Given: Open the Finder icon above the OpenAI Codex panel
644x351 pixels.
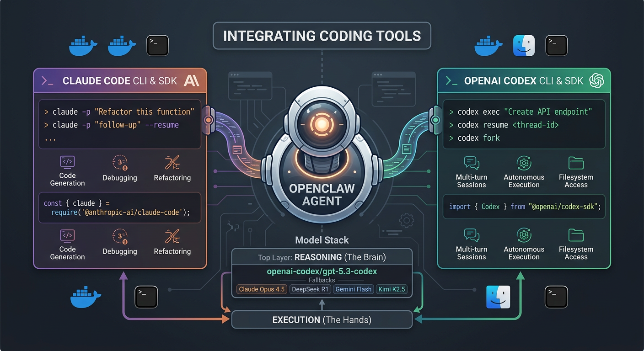Looking at the screenshot, I should click(x=524, y=46).
